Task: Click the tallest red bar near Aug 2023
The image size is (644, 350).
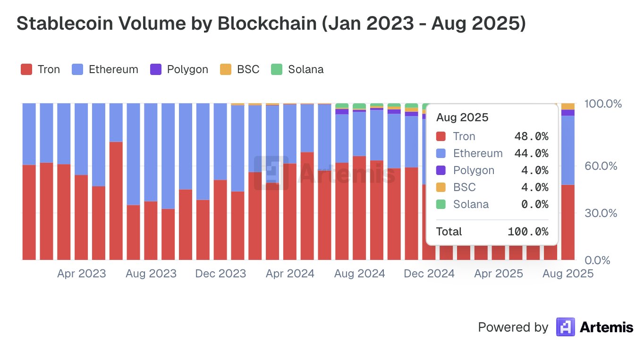Action: 116,200
